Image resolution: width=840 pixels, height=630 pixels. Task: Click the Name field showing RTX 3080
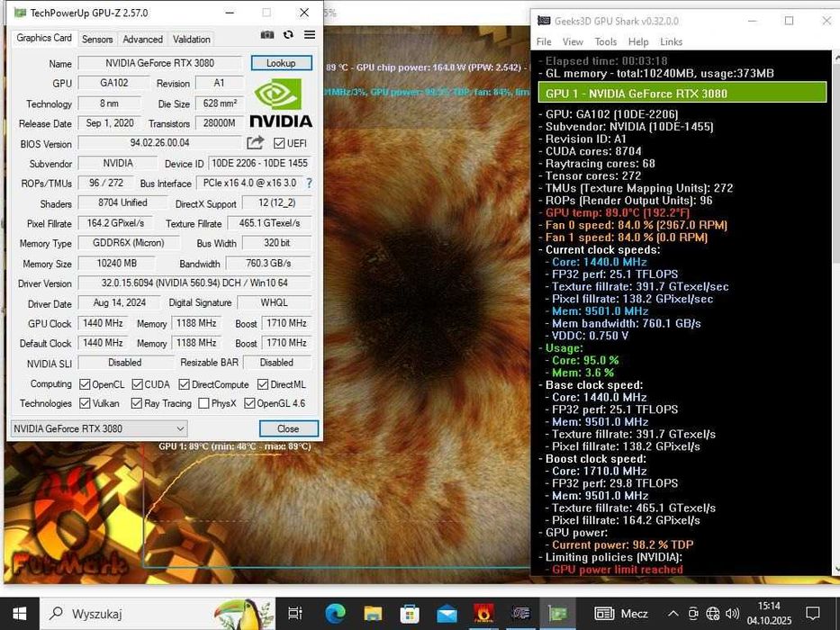coord(159,63)
